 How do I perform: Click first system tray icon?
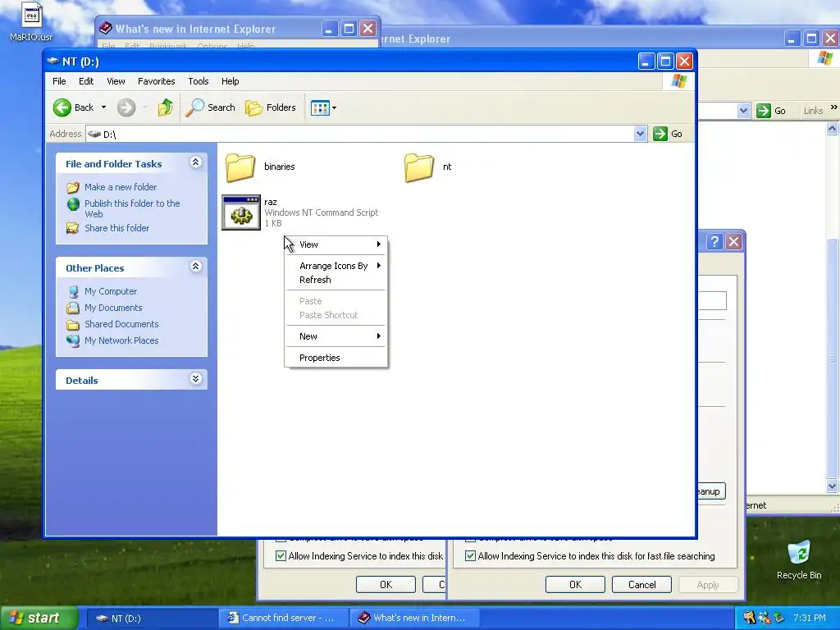[750, 618]
